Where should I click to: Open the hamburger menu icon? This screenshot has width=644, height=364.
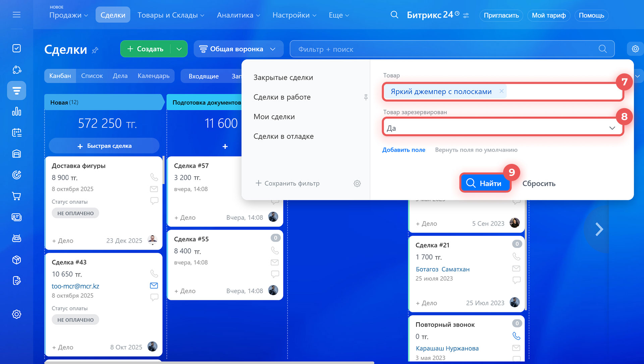16,15
